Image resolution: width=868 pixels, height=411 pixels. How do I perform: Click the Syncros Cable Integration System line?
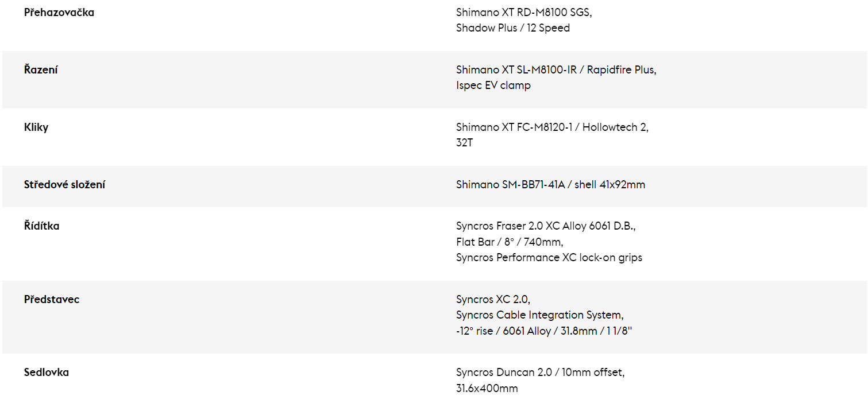click(x=540, y=315)
